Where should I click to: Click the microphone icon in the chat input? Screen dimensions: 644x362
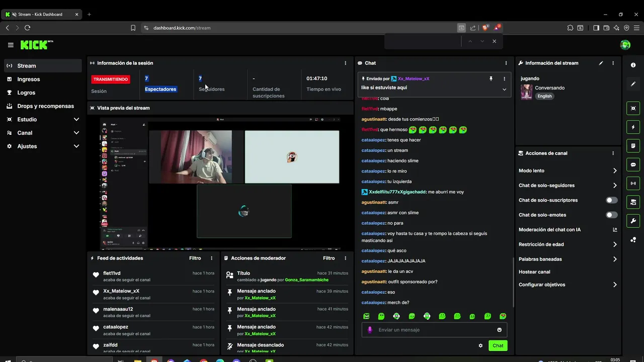point(370,330)
